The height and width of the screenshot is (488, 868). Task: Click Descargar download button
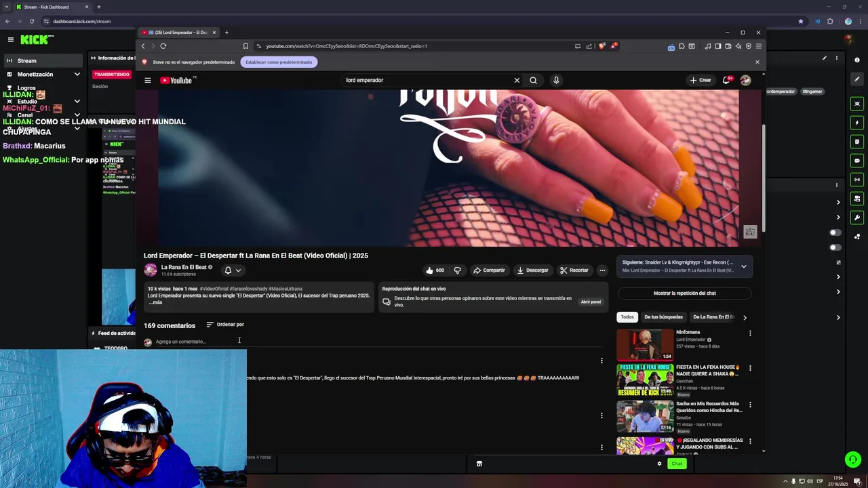tap(532, 270)
